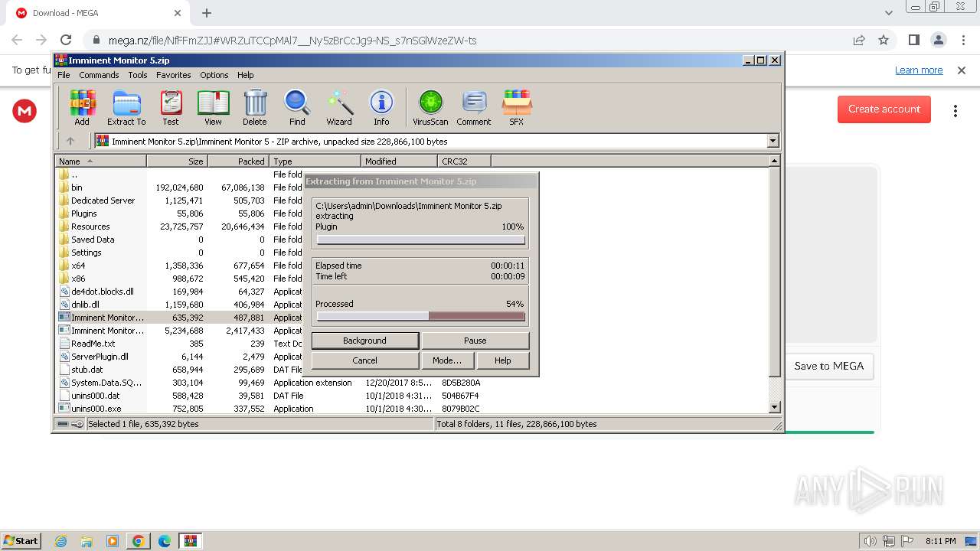Click the volume icon in system tray
The height and width of the screenshot is (551, 980).
870,541
